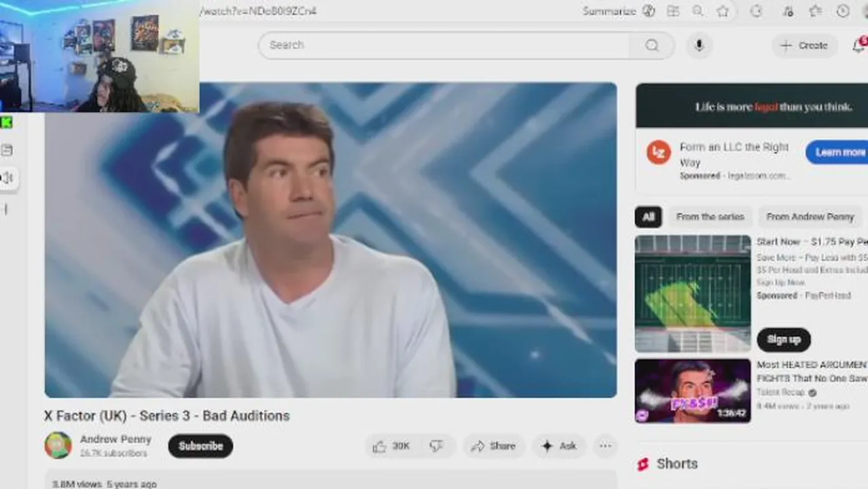Select the All filter chip
The image size is (868, 489).
pyautogui.click(x=648, y=217)
